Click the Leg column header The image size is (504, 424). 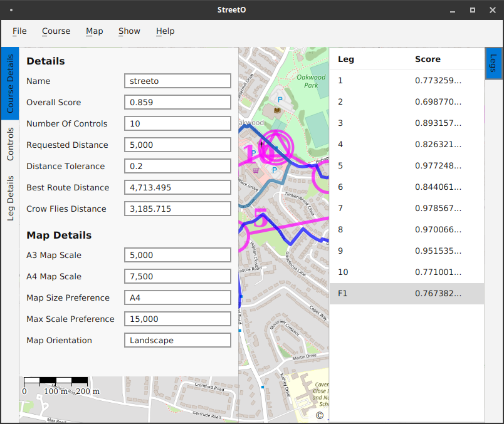tap(346, 59)
